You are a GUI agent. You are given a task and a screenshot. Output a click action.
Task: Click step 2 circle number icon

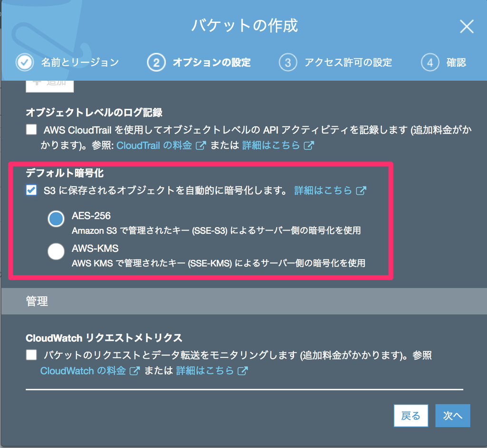coord(156,62)
